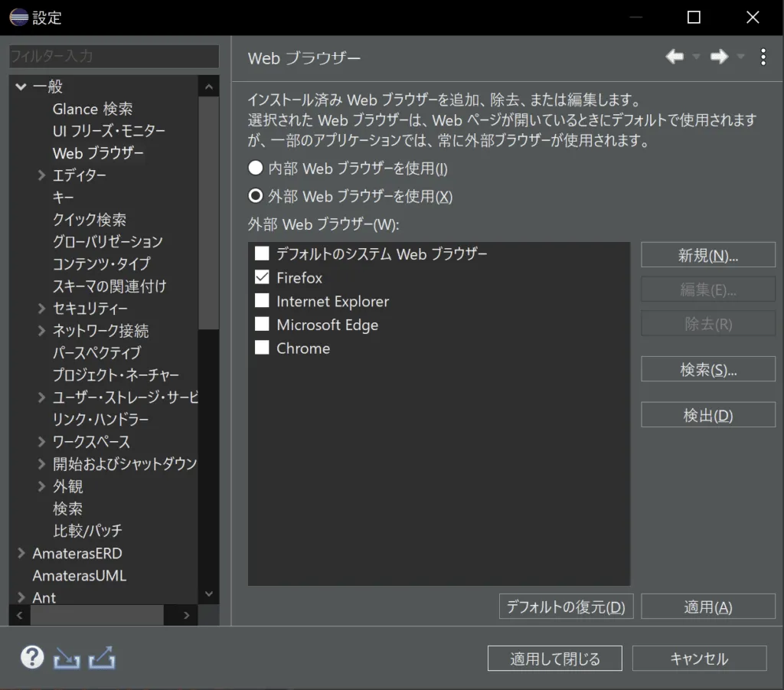Screen dimensions: 784x690
Task: Select AmaterasUML in the tree
Action: tap(80, 575)
